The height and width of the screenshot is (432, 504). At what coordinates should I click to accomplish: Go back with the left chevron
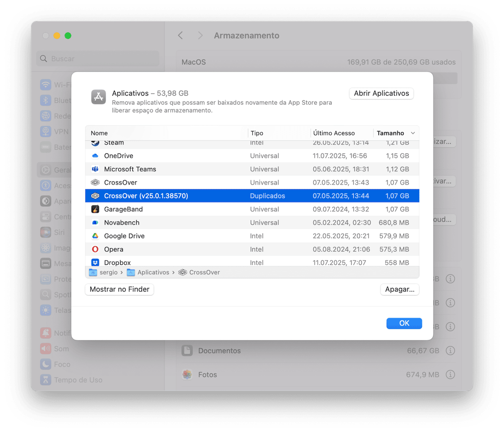tap(180, 36)
